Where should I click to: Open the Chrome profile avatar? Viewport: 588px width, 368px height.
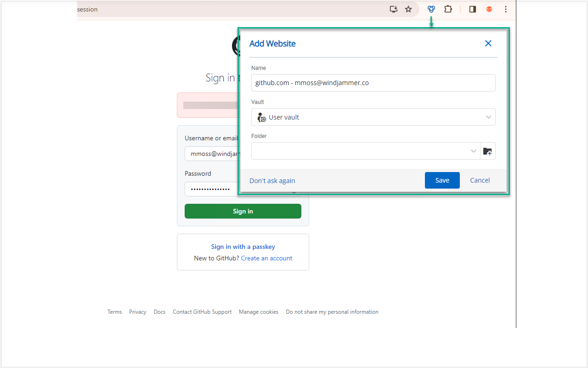[x=489, y=9]
